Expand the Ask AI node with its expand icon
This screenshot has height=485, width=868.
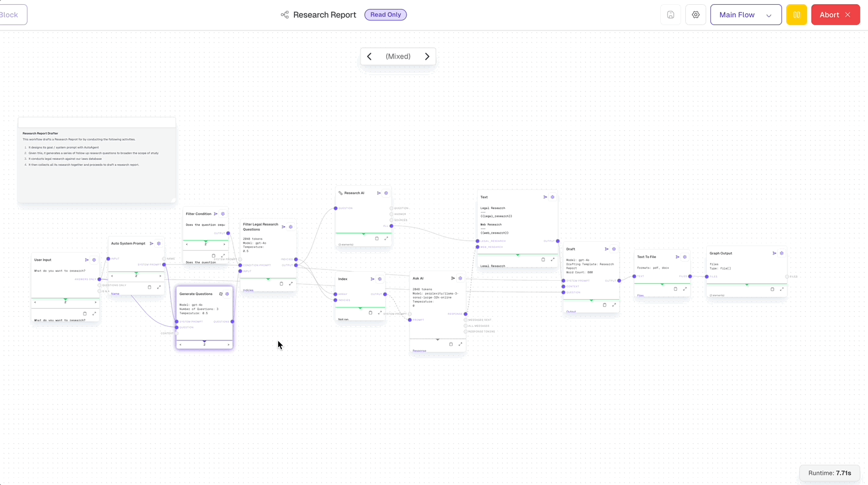(x=460, y=344)
